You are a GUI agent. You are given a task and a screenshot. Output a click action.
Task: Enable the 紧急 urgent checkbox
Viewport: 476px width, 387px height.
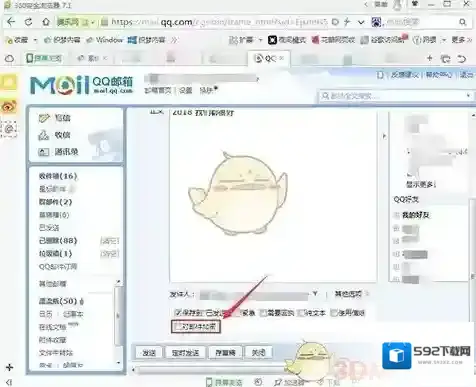pyautogui.click(x=237, y=313)
